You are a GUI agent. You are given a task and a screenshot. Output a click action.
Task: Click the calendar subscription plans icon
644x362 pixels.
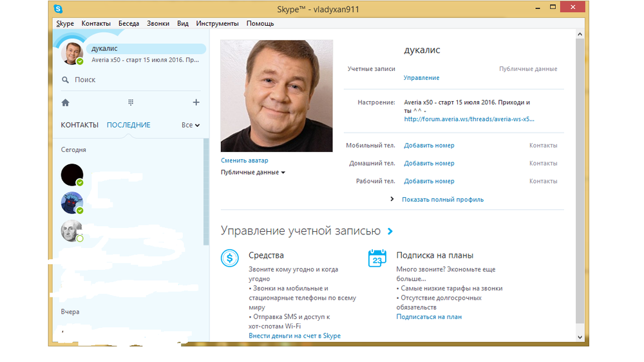point(377,258)
